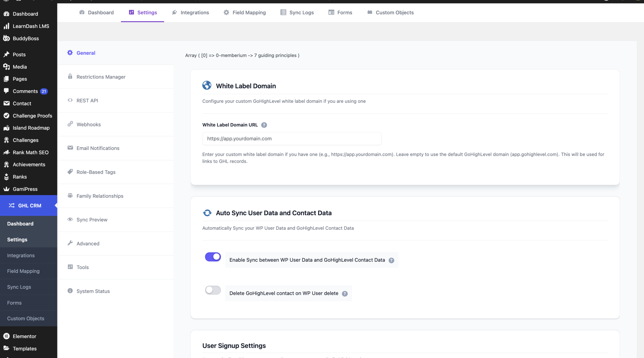Click the GHL CRM shuffle icon in sidebar
The image size is (644, 358).
point(12,205)
